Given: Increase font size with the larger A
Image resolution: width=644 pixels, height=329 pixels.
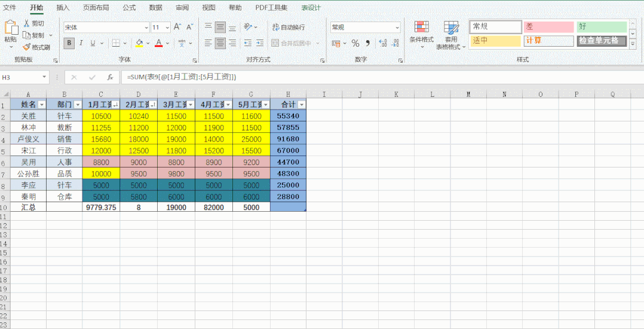Looking at the screenshot, I should 177,27.
